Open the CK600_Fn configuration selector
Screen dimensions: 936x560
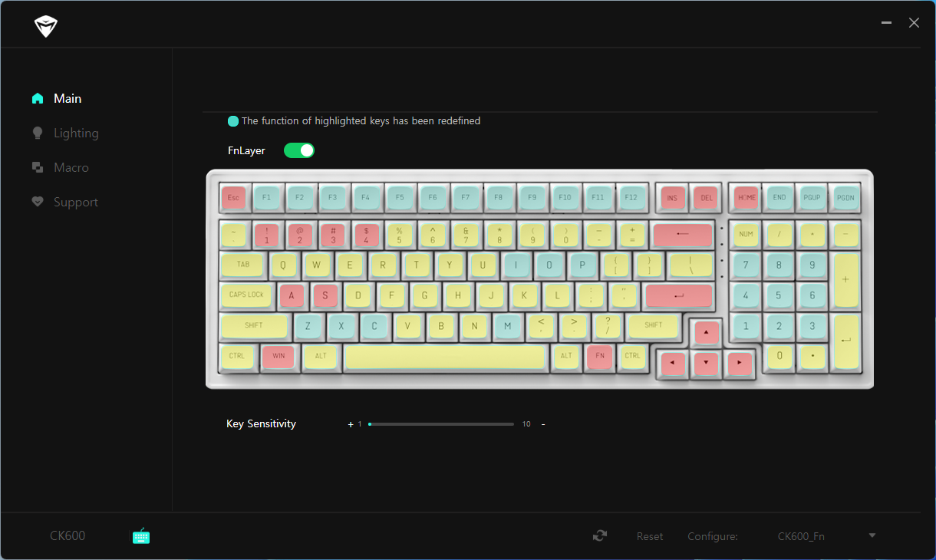click(x=801, y=536)
